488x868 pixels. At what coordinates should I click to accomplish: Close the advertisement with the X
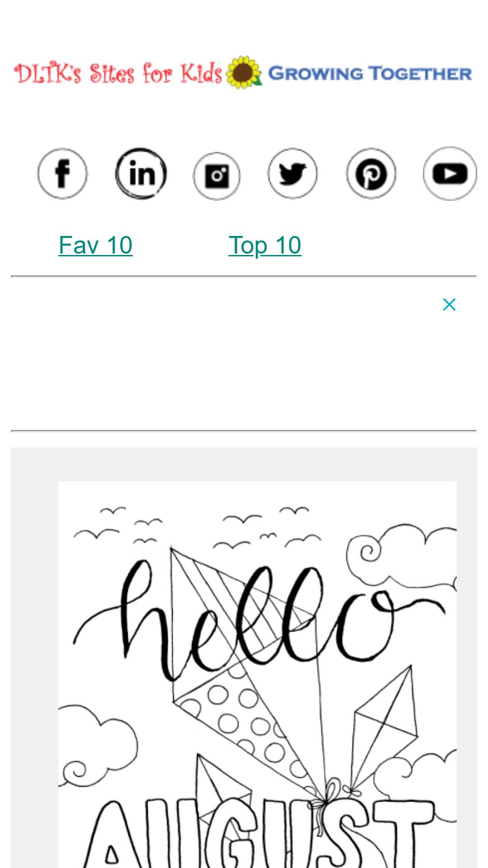tap(449, 304)
